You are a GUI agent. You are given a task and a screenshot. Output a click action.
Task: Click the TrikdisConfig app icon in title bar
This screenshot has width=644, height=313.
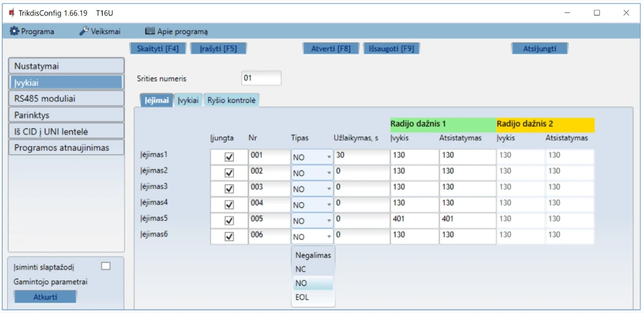click(x=11, y=13)
